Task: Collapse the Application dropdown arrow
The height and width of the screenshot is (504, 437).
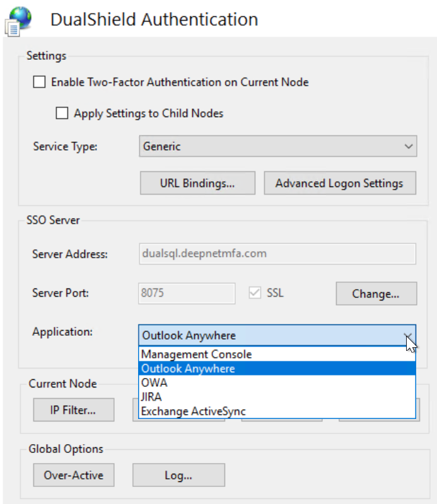Action: pyautogui.click(x=408, y=336)
